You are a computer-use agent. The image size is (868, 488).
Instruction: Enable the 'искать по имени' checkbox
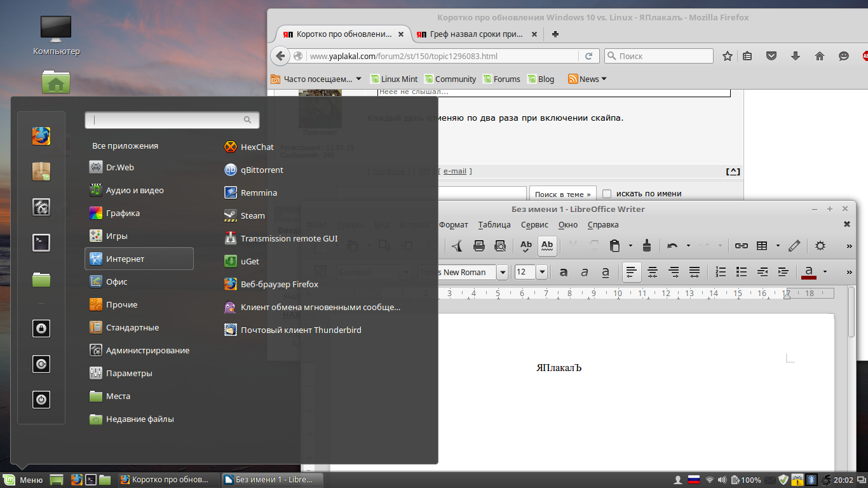607,194
